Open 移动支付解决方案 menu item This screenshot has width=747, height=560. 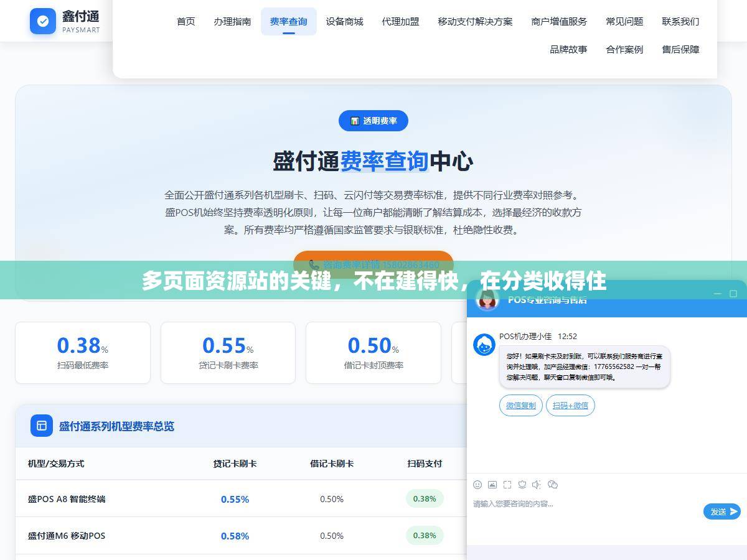coord(476,22)
